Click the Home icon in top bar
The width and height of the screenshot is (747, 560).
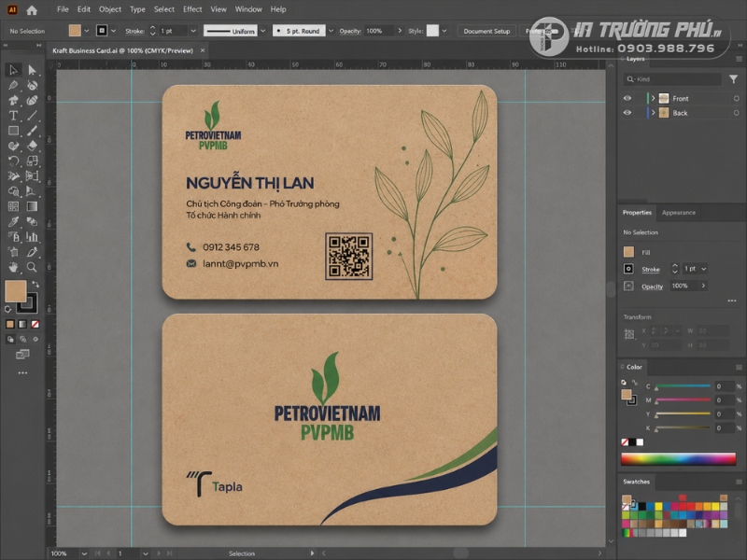pos(32,9)
